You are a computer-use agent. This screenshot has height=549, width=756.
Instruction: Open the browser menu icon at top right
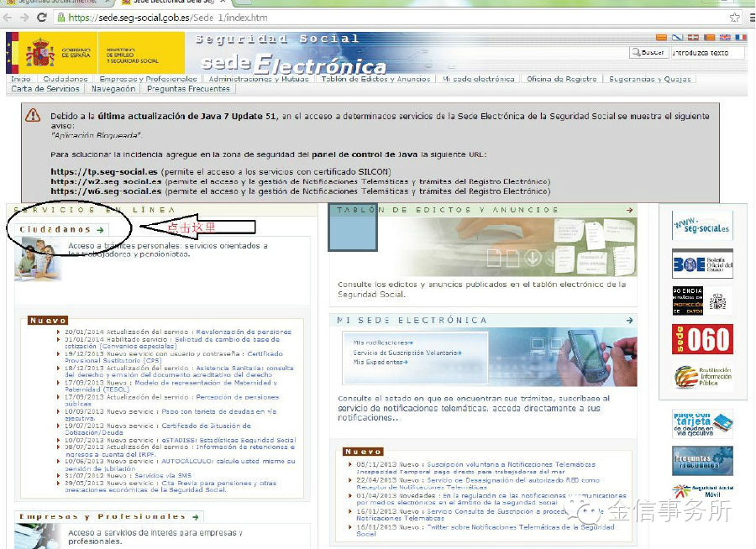point(751,18)
